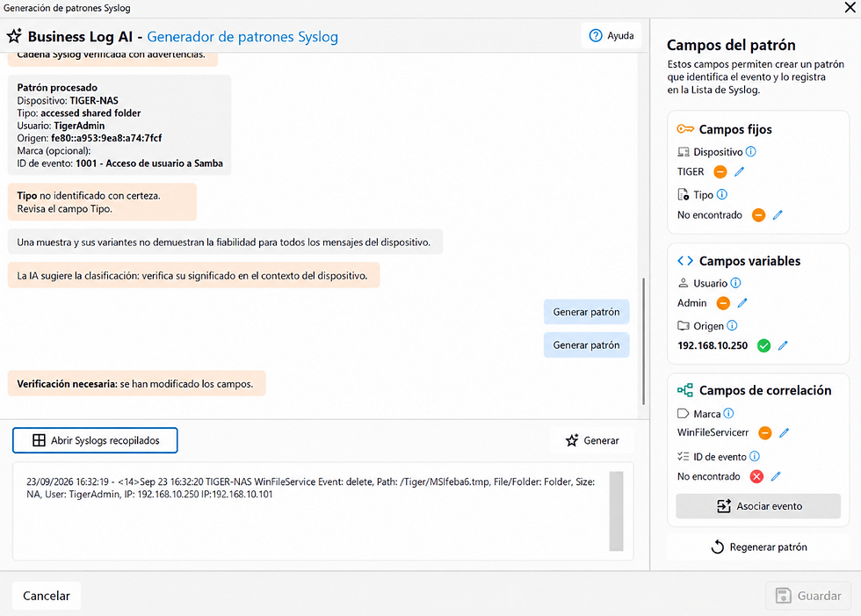Click info icon next to Dispositivo

[750, 151]
